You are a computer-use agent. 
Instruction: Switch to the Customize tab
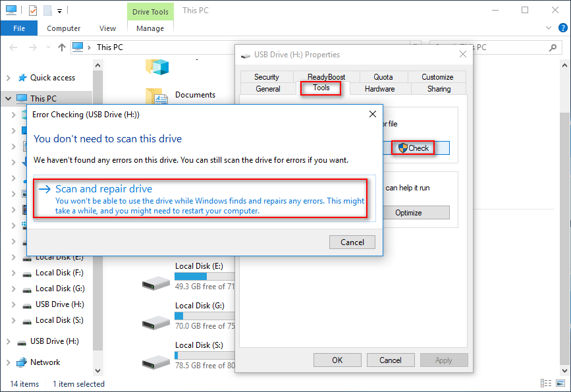[437, 77]
